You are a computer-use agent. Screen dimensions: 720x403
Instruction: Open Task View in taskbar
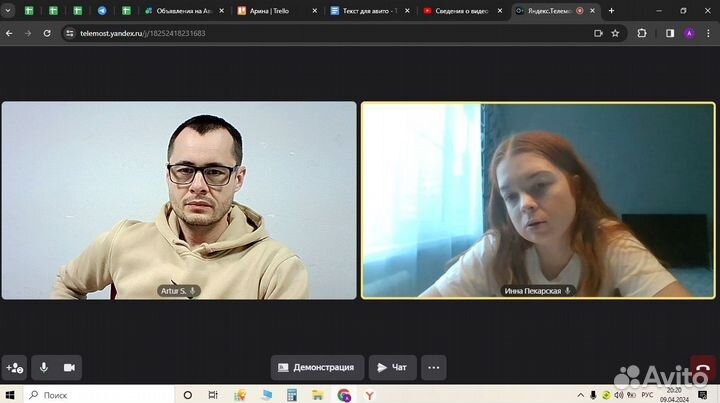click(x=213, y=395)
